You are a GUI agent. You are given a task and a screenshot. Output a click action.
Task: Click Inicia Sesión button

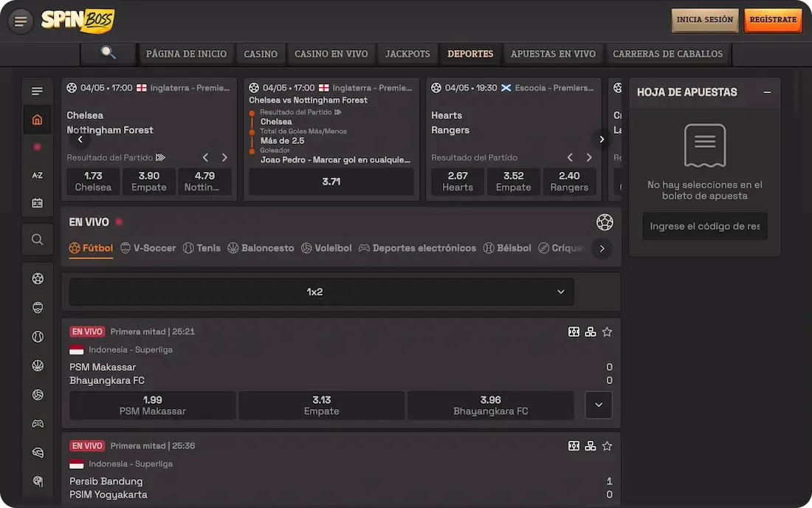click(705, 20)
